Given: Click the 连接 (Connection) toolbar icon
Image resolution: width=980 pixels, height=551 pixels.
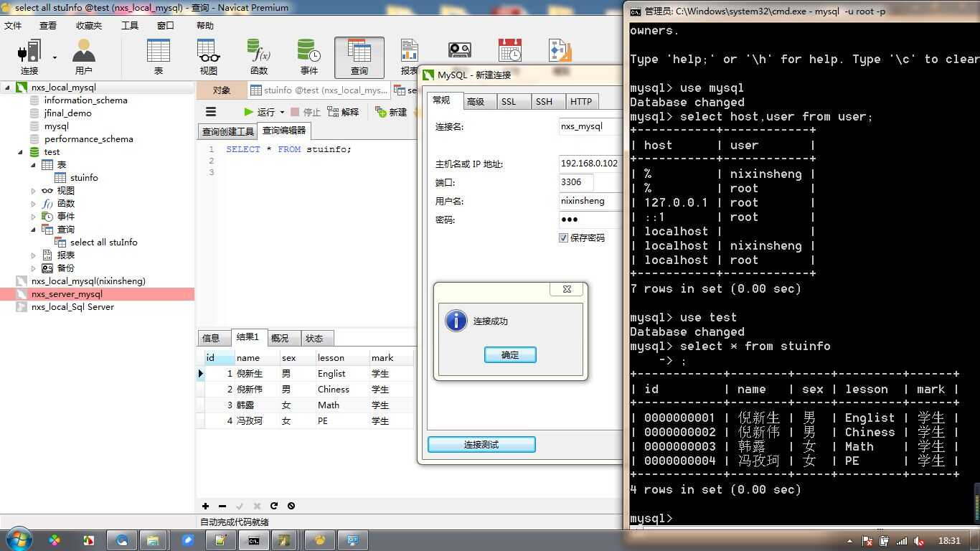Looking at the screenshot, I should point(29,57).
